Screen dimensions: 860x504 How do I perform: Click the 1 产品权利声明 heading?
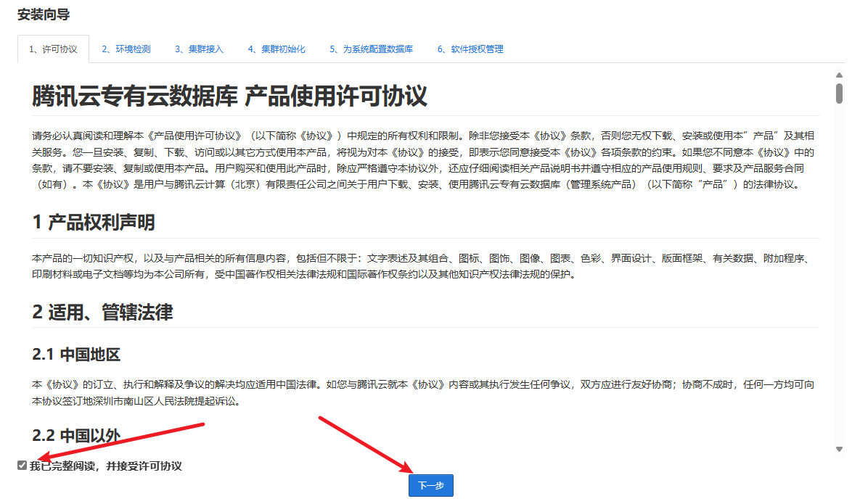point(93,223)
